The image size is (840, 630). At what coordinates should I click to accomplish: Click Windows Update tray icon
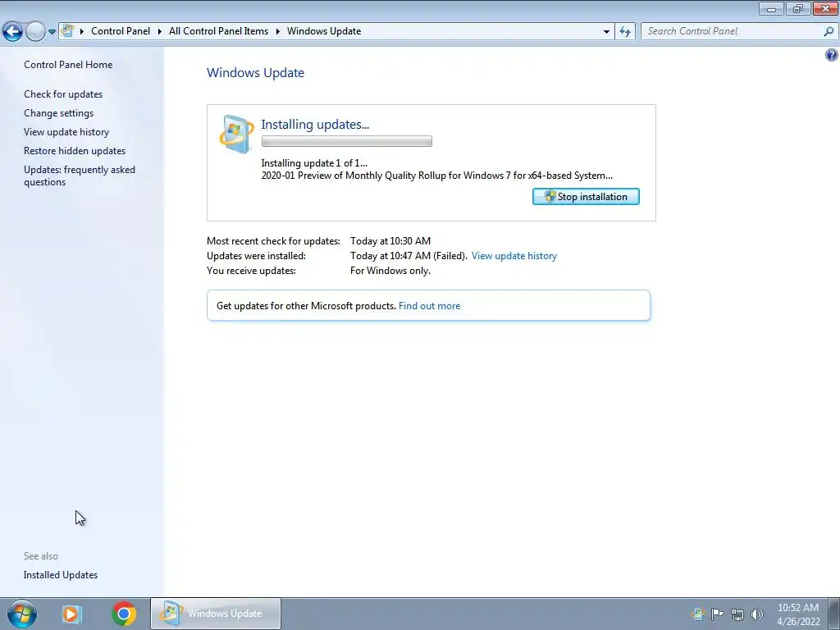[697, 614]
